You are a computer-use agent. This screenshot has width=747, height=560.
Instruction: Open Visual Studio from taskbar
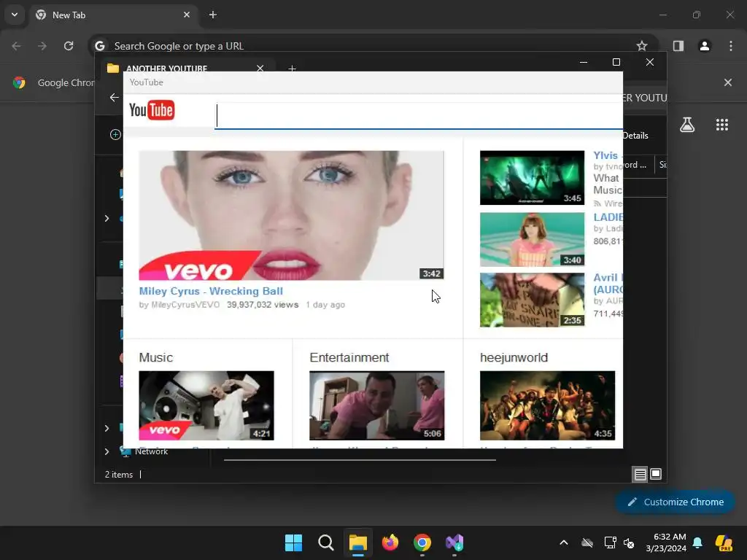pos(454,542)
